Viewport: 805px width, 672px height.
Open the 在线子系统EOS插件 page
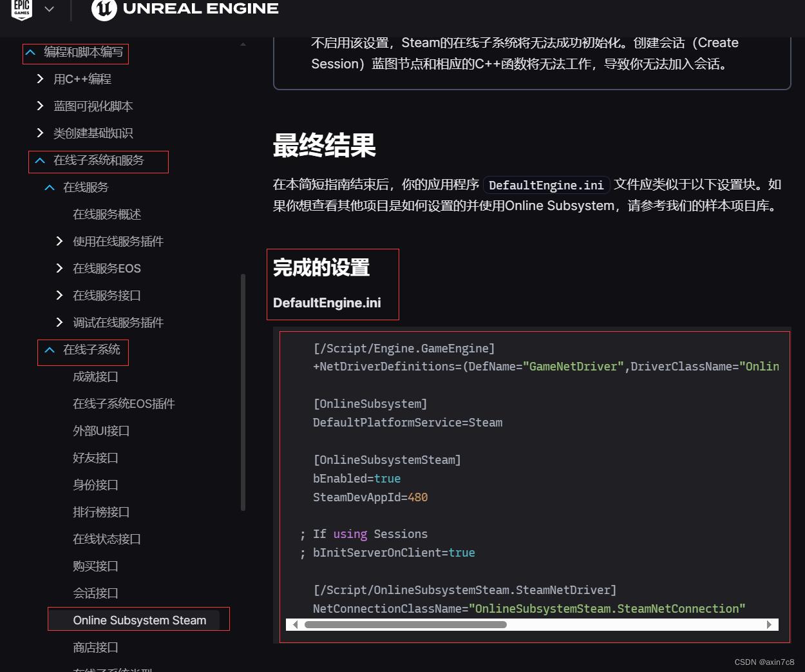pyautogui.click(x=124, y=404)
